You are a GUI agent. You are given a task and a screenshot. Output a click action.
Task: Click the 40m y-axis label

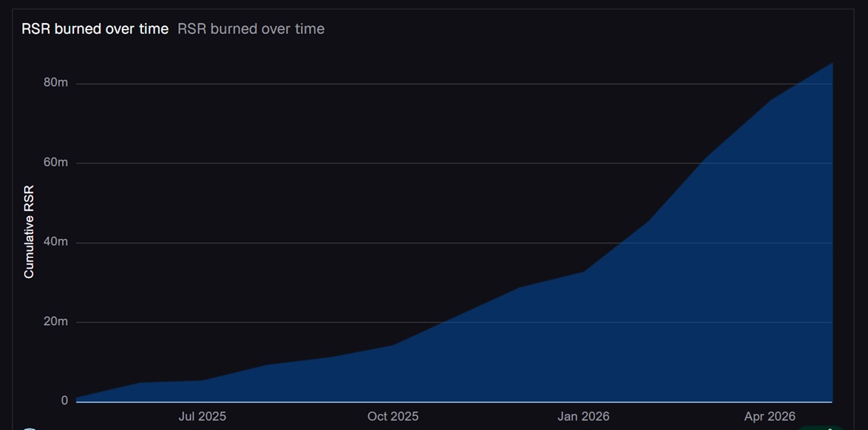pos(55,242)
